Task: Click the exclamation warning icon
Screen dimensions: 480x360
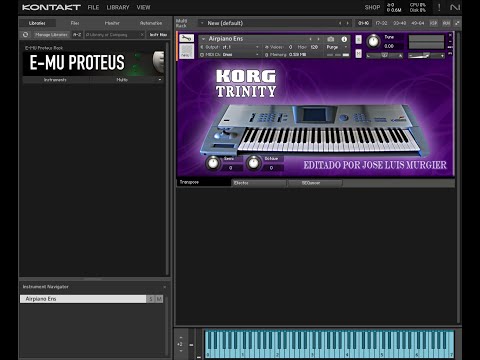Action: tap(439, 7)
